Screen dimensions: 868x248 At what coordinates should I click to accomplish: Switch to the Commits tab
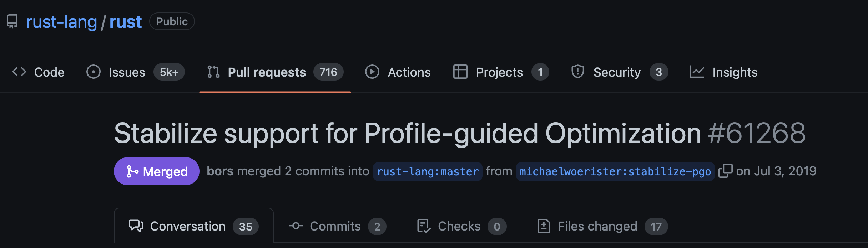(x=335, y=226)
